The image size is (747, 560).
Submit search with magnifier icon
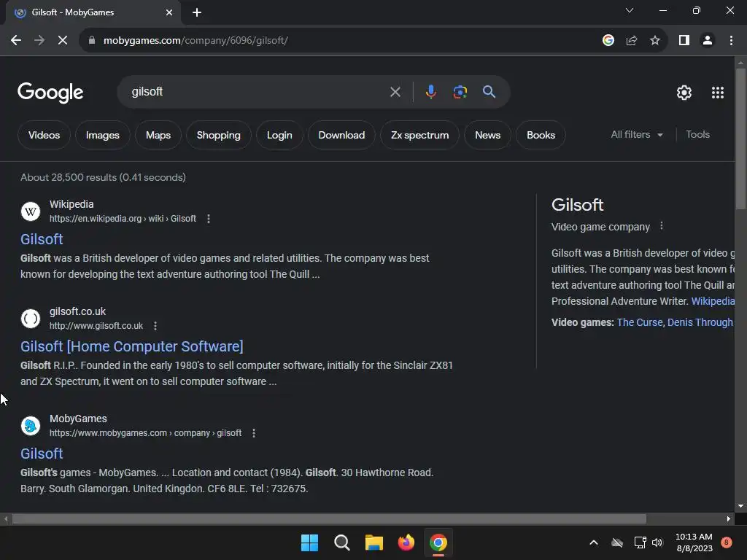click(x=489, y=92)
